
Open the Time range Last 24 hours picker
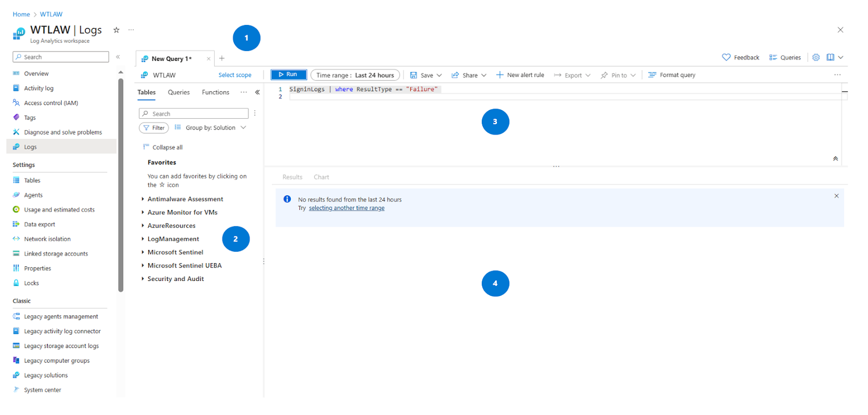[x=355, y=75]
